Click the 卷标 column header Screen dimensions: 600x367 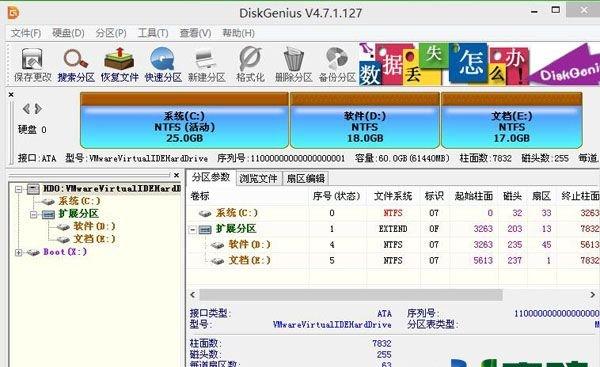pyautogui.click(x=248, y=196)
